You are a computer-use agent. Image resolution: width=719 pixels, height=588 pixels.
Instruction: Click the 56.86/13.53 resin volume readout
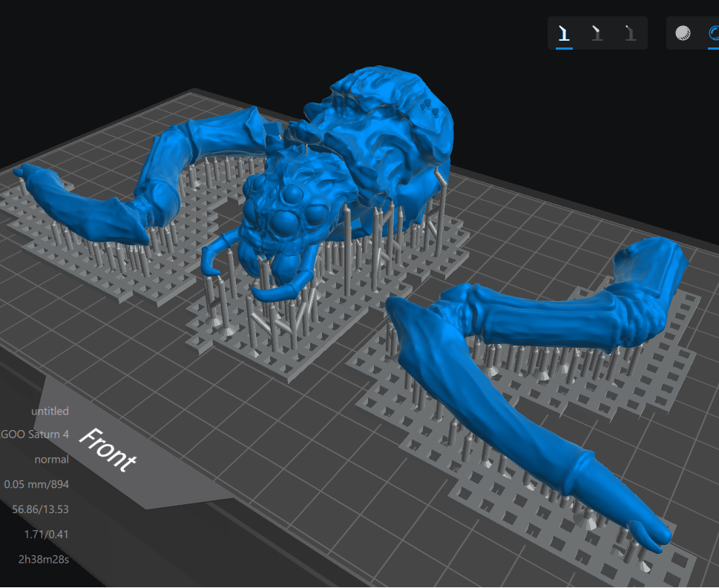(41, 509)
